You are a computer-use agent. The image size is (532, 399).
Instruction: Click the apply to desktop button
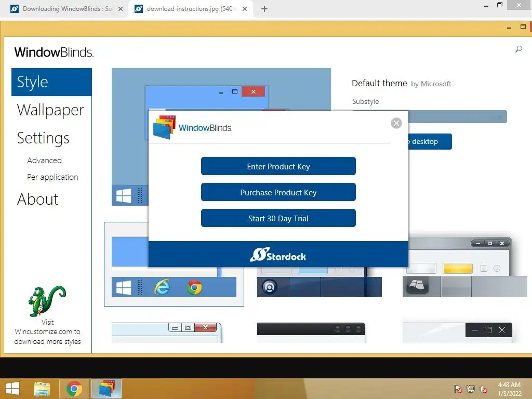point(430,141)
